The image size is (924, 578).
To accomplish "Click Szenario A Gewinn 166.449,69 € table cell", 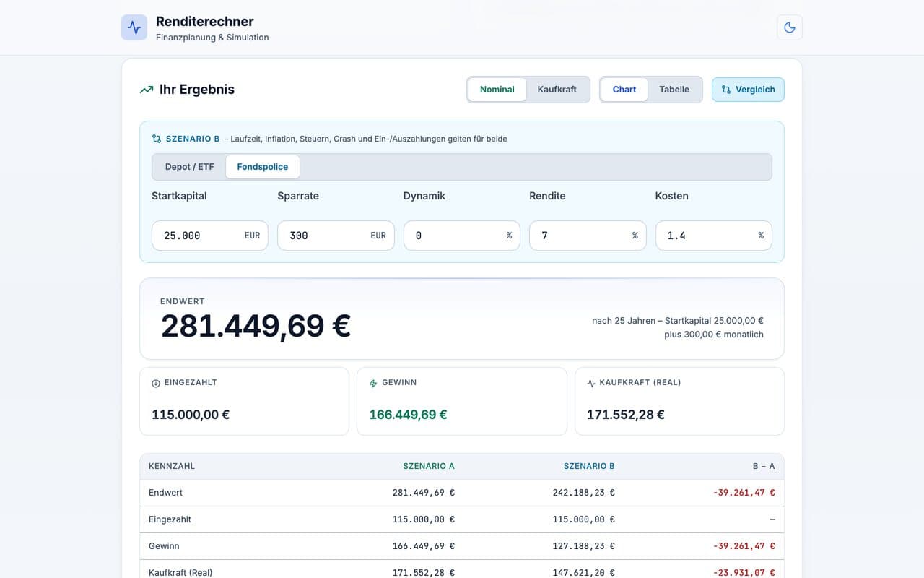I will [424, 546].
